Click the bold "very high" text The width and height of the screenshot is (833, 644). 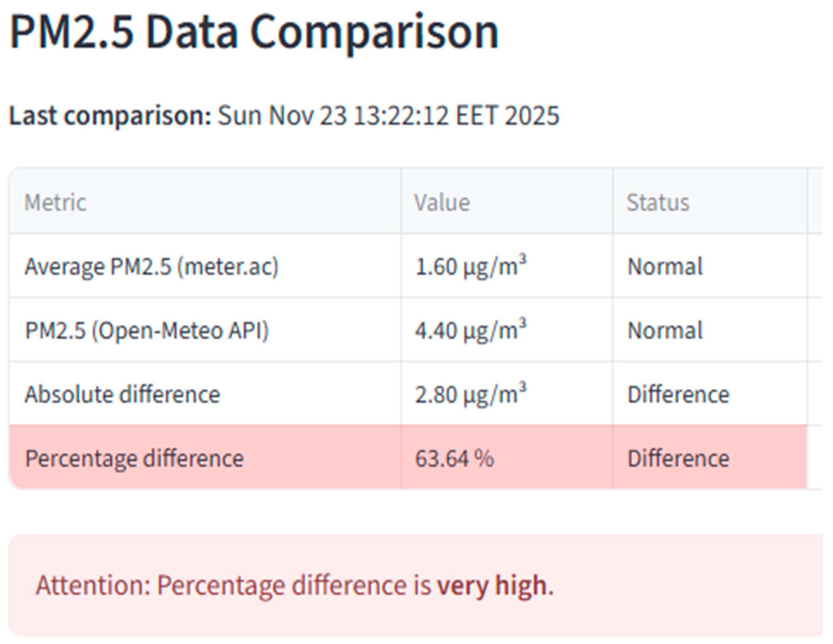tap(492, 586)
